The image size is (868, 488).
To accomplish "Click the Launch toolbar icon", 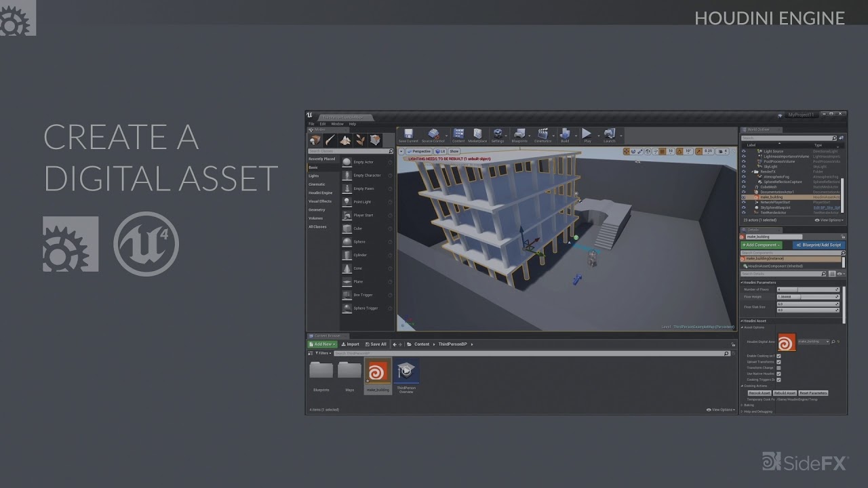I will [610, 134].
